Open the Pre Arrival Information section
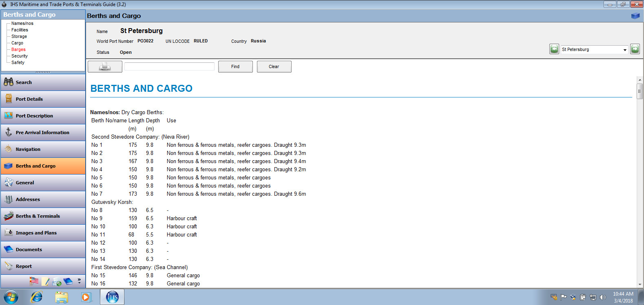 pos(43,133)
